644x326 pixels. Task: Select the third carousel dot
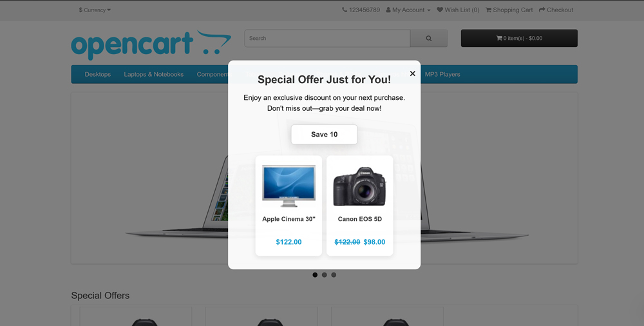pos(334,275)
